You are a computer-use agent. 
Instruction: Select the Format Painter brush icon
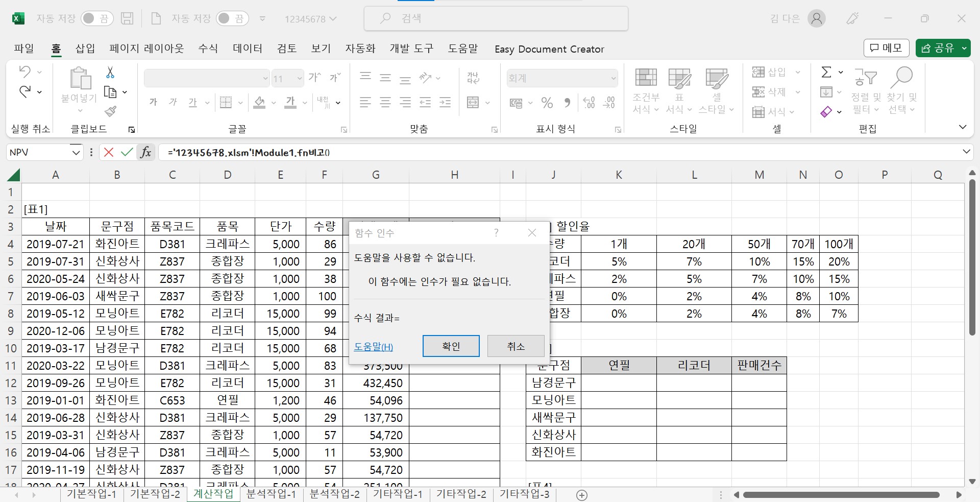(x=110, y=111)
